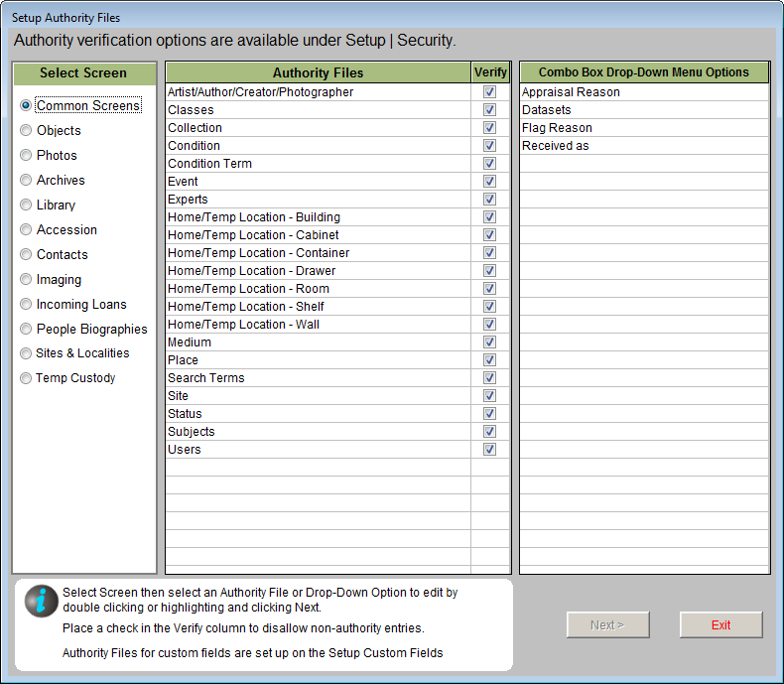Select Flag Reason drop-down option
Viewport: 784px width, 684px height.
pos(557,128)
